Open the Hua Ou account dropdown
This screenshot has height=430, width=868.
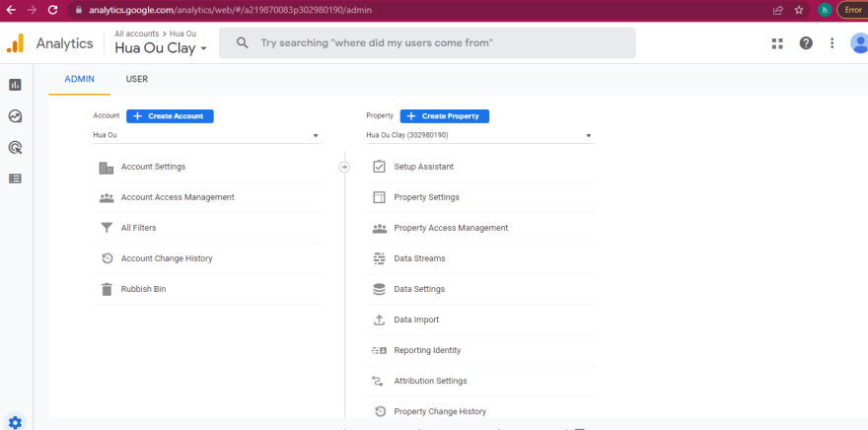pyautogui.click(x=206, y=135)
